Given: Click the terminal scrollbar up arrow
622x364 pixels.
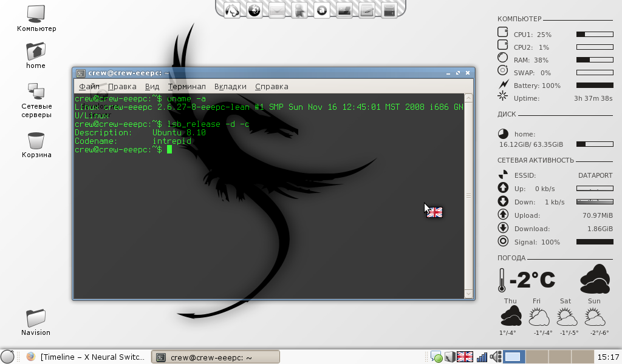Looking at the screenshot, I should click(468, 98).
